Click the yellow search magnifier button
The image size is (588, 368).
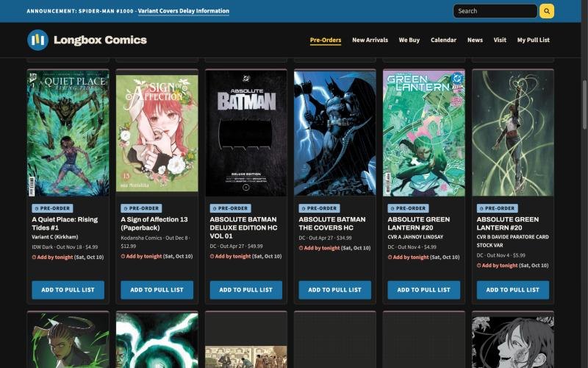coord(546,11)
